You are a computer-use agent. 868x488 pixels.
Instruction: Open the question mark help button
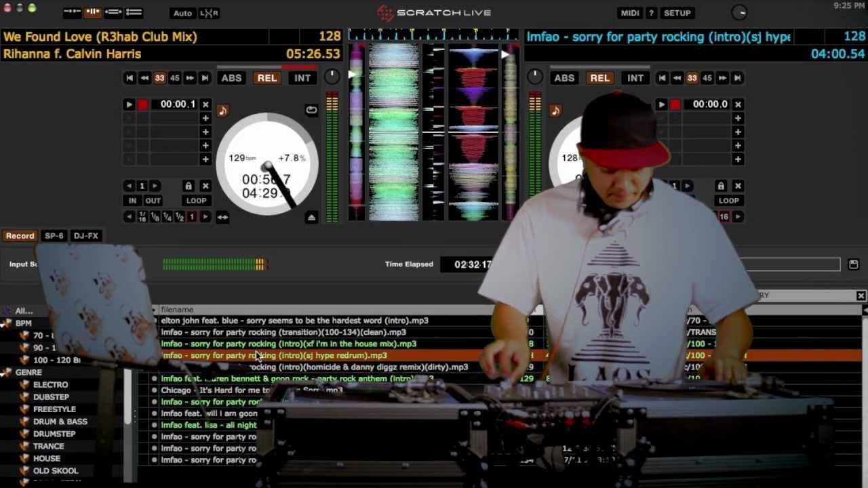651,13
